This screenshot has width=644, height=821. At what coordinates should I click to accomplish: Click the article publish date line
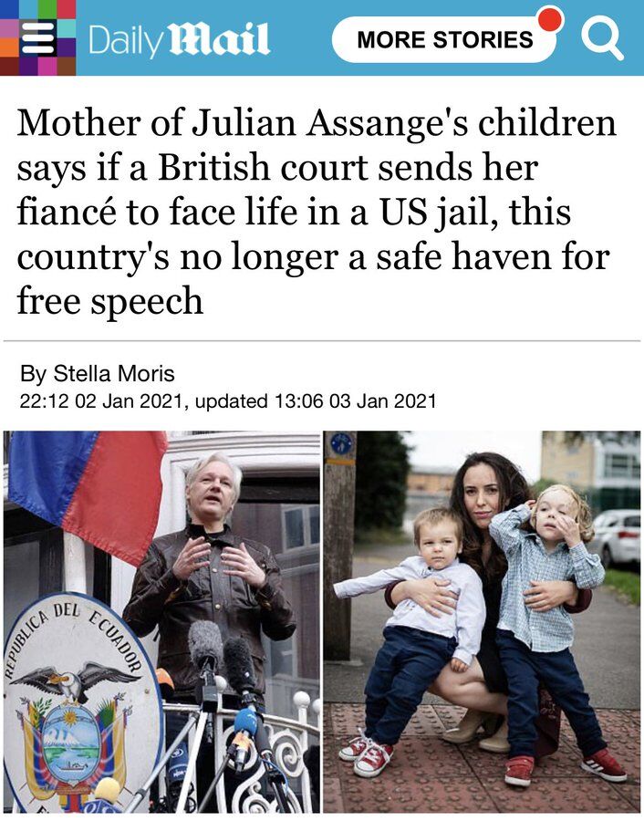click(x=228, y=401)
